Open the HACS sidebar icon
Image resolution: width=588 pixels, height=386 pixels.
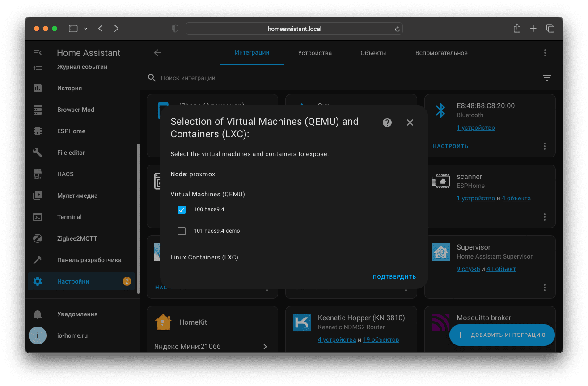tap(38, 174)
